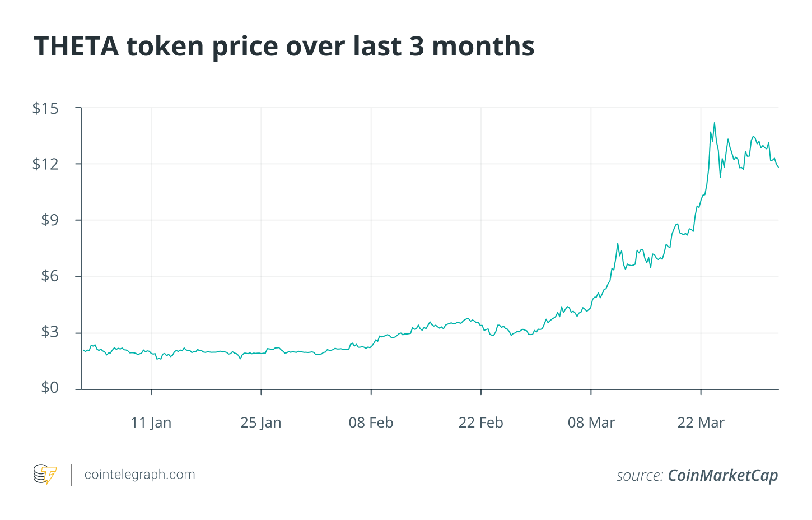Click the 08 Mar date label
The image size is (812, 520).
click(591, 423)
